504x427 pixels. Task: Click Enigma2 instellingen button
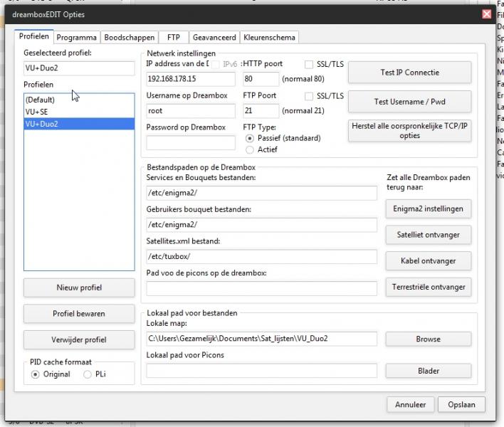[x=428, y=209]
